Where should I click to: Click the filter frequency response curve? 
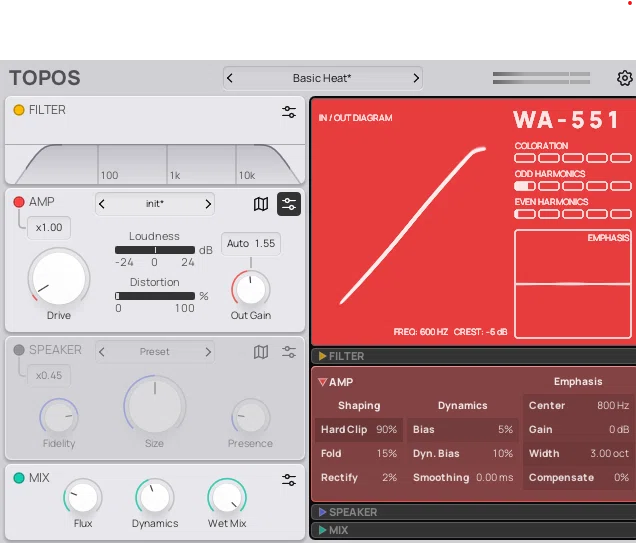tap(155, 164)
